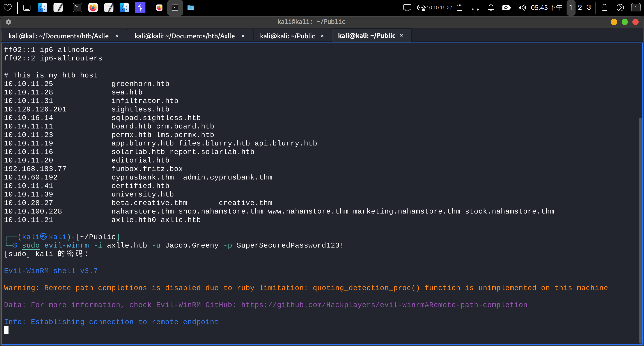
Task: Click the 'ff02::2 ip6-allrouters' line
Action: (53, 58)
